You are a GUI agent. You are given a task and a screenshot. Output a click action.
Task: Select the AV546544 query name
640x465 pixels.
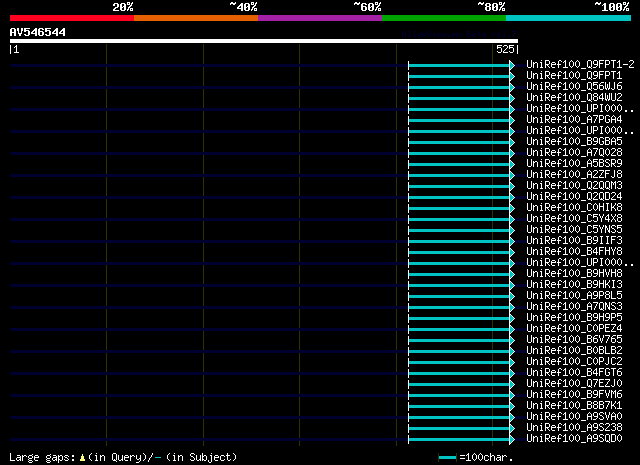[x=38, y=32]
